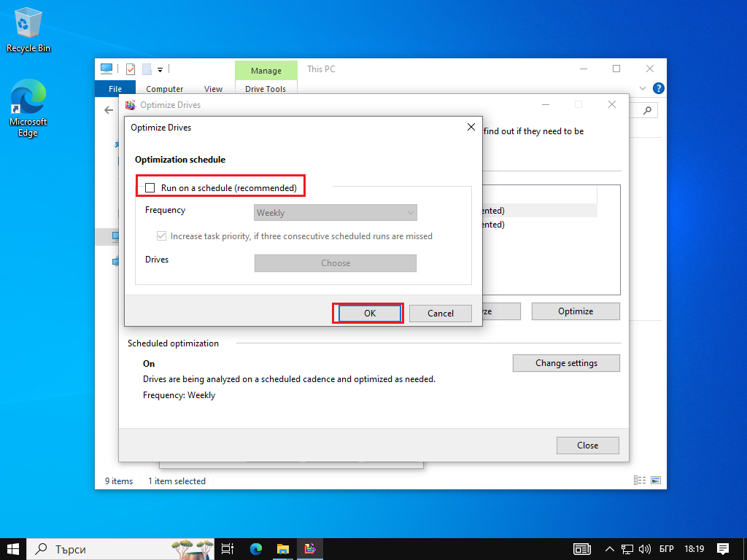Click the Choose drives button

tap(336, 263)
